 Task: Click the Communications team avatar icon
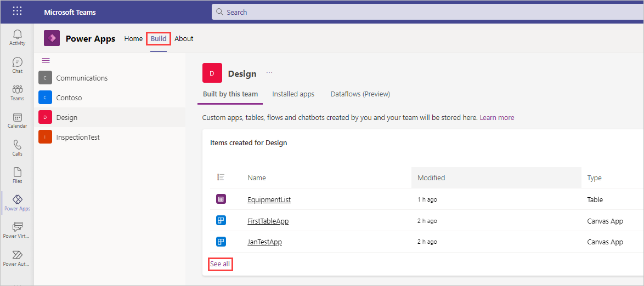tap(45, 78)
